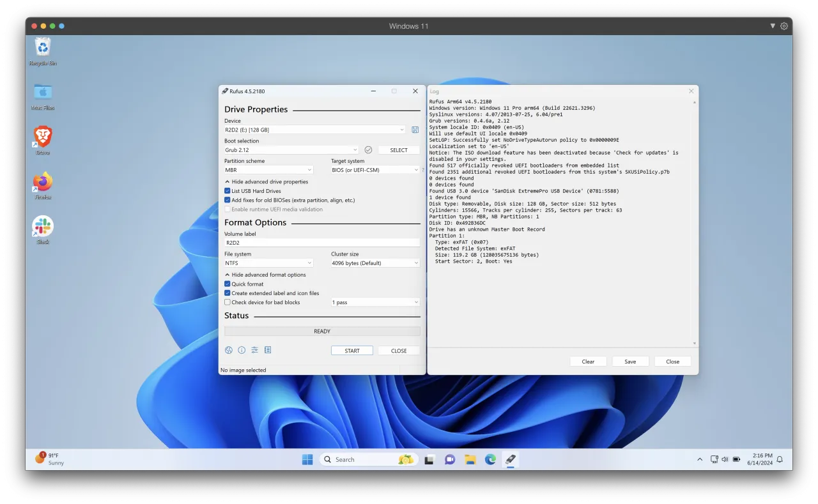Screen dimensions: 818x504
Task: Compute checksums via the checkmark icon
Action: tap(369, 149)
